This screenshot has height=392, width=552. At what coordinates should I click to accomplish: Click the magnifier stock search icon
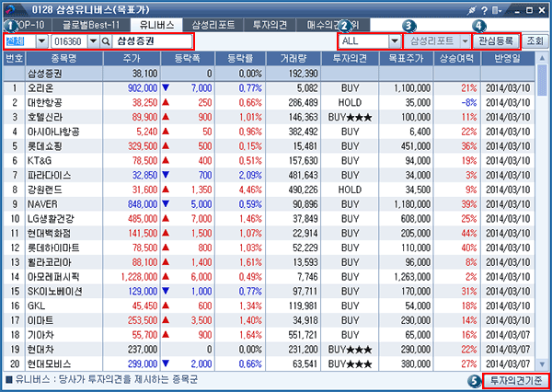click(x=106, y=41)
